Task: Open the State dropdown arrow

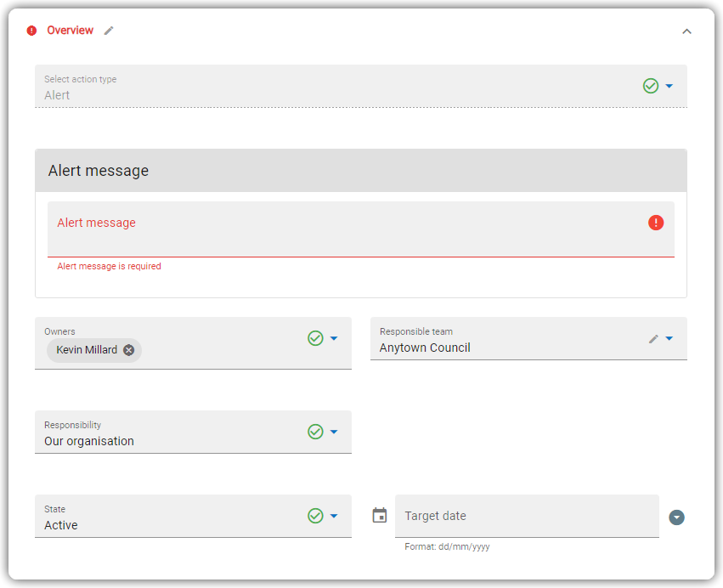Action: click(334, 516)
